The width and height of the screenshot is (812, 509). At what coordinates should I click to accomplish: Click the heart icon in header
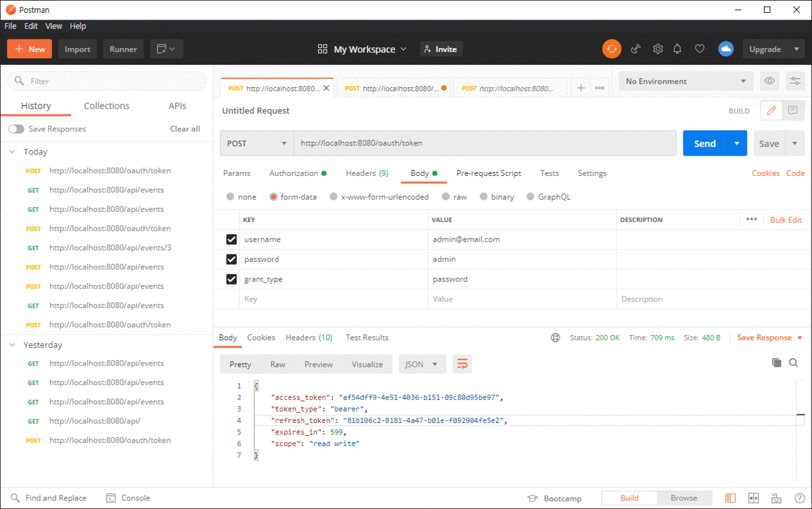click(x=700, y=49)
